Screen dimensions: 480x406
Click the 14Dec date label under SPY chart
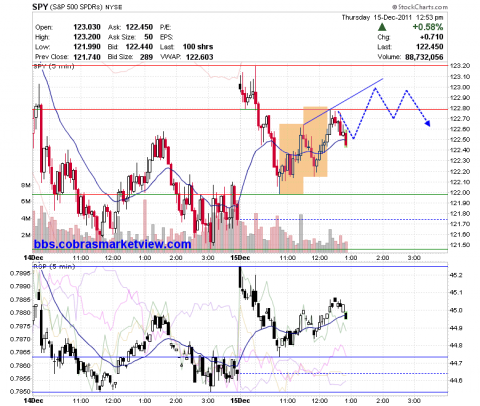[x=33, y=258]
